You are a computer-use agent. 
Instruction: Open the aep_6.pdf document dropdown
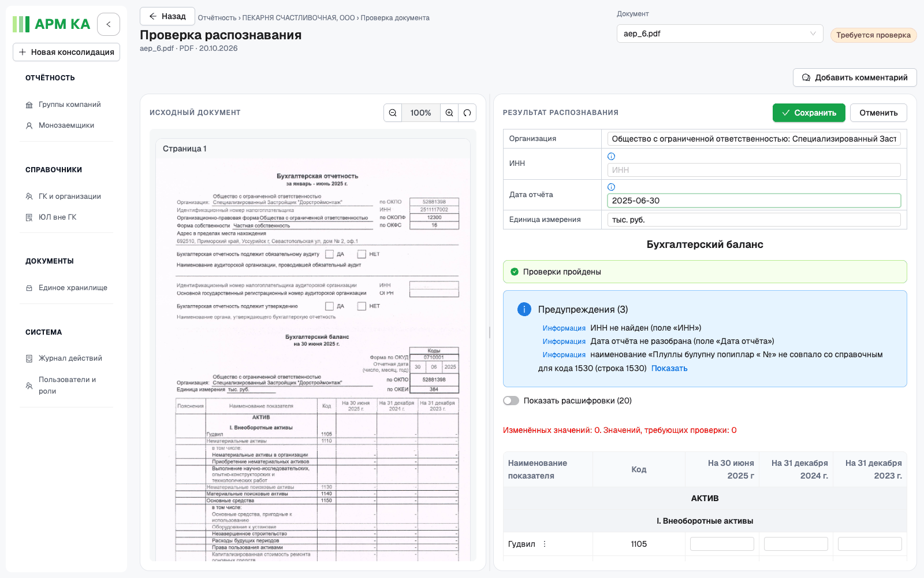point(720,34)
